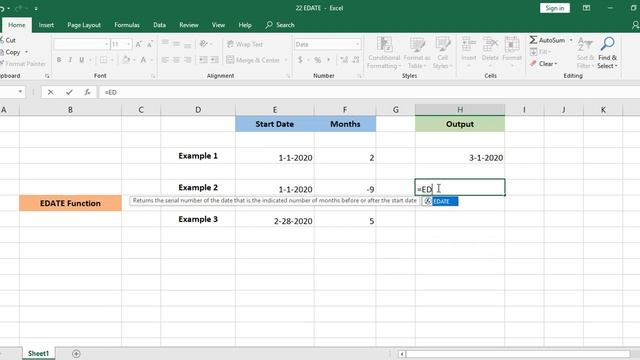Select EDATE from the autocomplete list
Viewport: 640px width, 360px height.
click(x=440, y=201)
